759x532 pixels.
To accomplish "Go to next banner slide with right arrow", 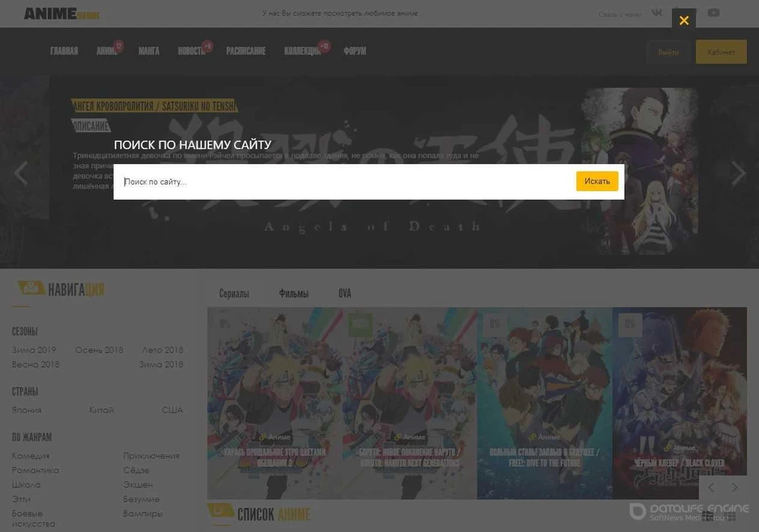I will 739,173.
